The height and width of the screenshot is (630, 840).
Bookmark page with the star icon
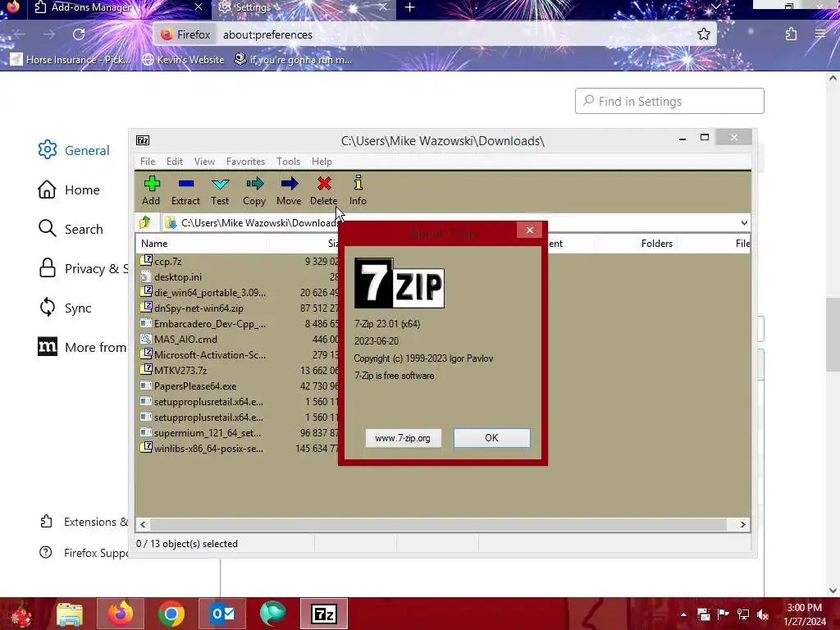(703, 34)
